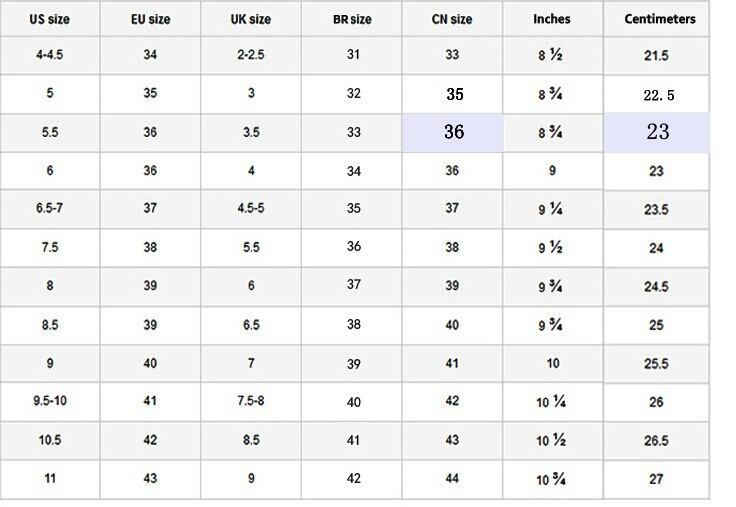Click the 26.5 centimeters cell
736x507 pixels.
[x=656, y=441]
